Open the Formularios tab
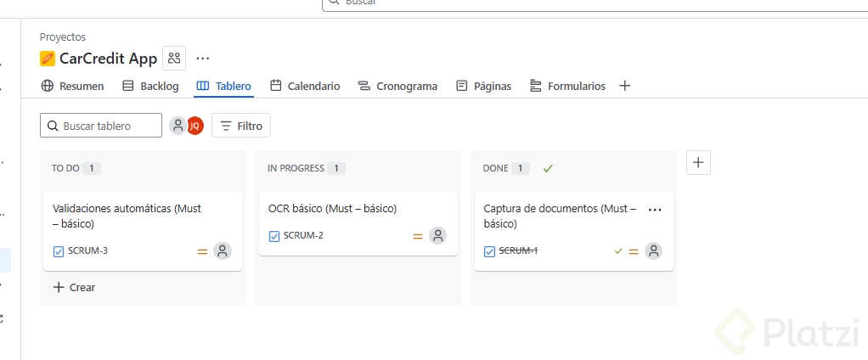Viewport: 868px width, 360px height. pyautogui.click(x=567, y=86)
